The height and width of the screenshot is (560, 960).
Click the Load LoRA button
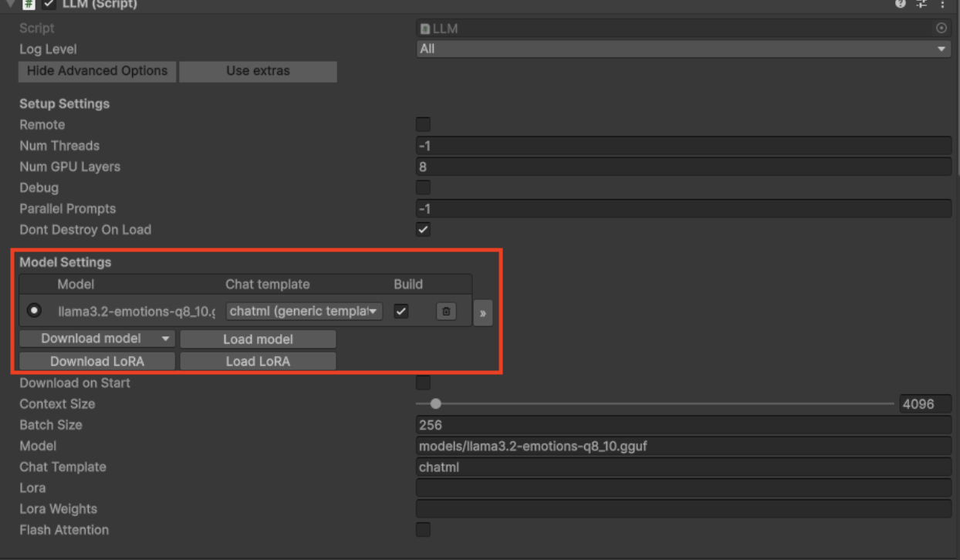(258, 360)
